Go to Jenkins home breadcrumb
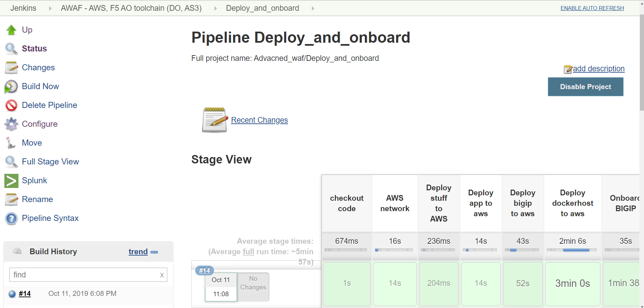 (x=23, y=8)
